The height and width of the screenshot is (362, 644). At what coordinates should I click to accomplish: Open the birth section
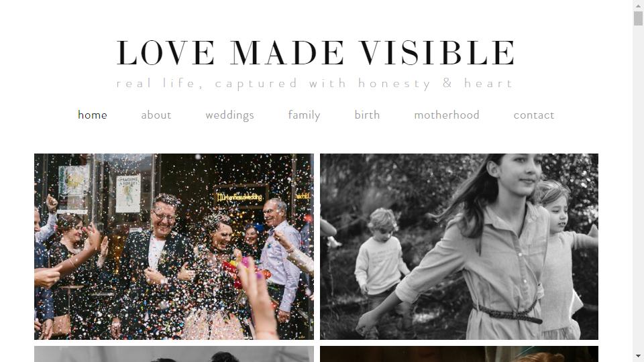coord(367,115)
